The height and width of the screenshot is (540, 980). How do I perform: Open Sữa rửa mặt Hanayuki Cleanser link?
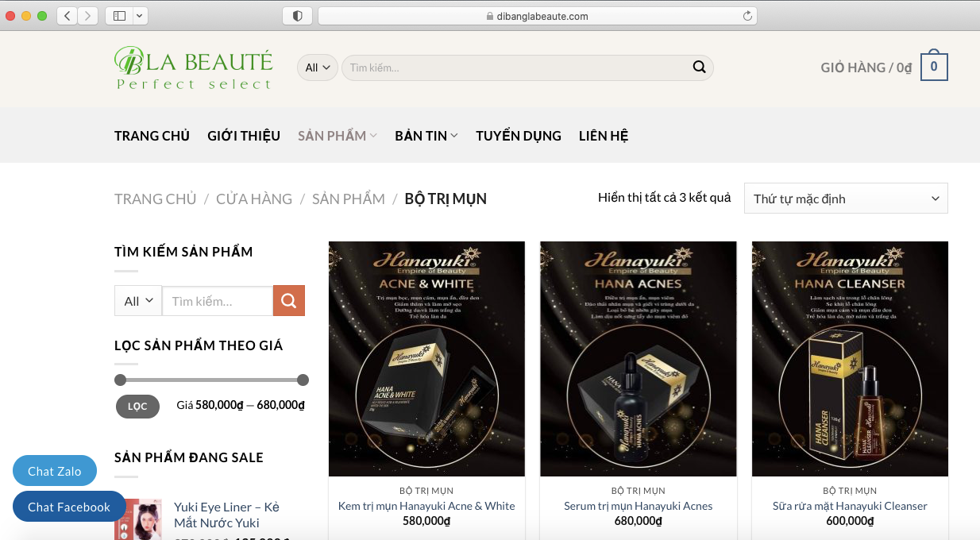point(850,506)
